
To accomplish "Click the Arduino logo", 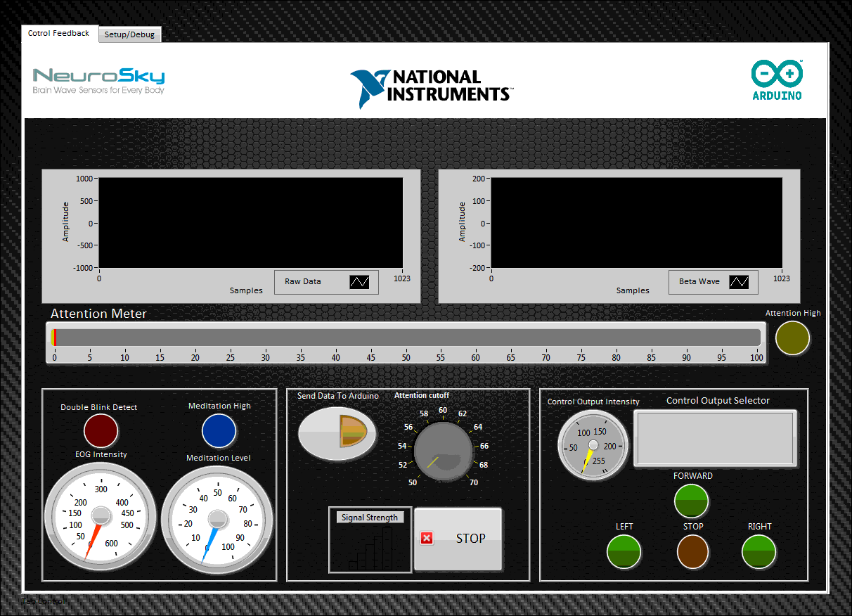I will pyautogui.click(x=777, y=80).
